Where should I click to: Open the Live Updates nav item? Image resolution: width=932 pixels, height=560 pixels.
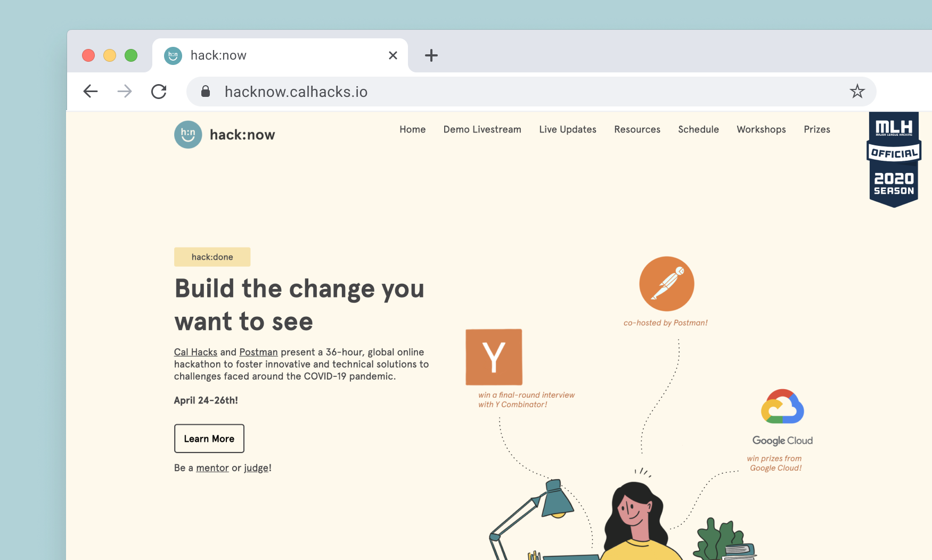tap(568, 129)
